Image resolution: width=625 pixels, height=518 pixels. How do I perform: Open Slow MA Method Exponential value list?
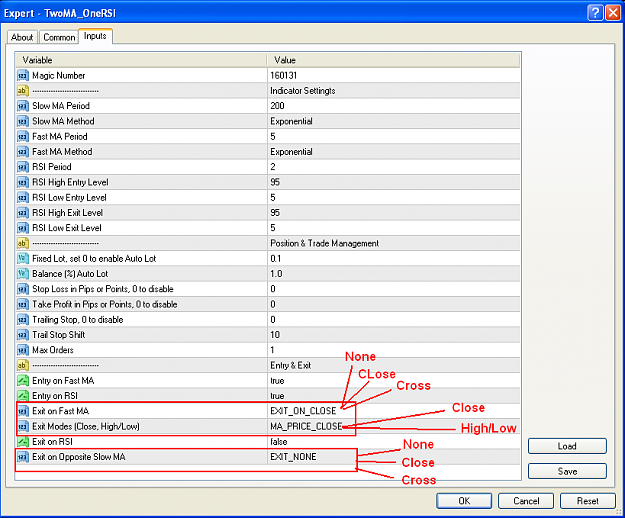click(x=291, y=121)
